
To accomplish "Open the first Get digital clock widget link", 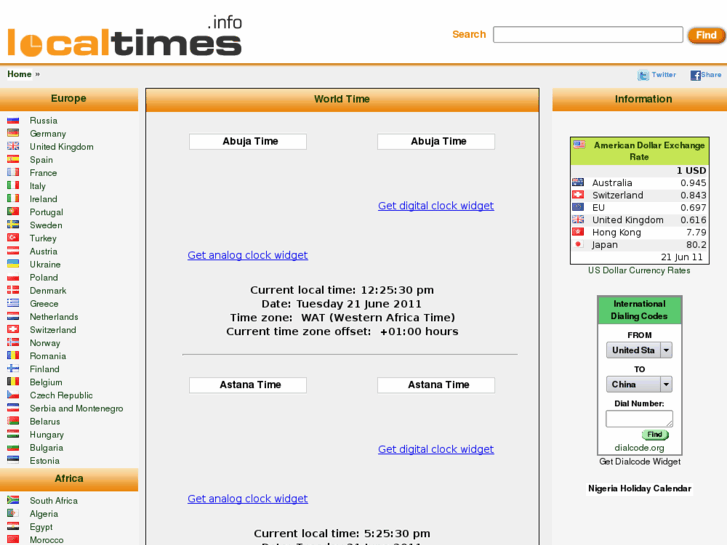I will (x=436, y=205).
